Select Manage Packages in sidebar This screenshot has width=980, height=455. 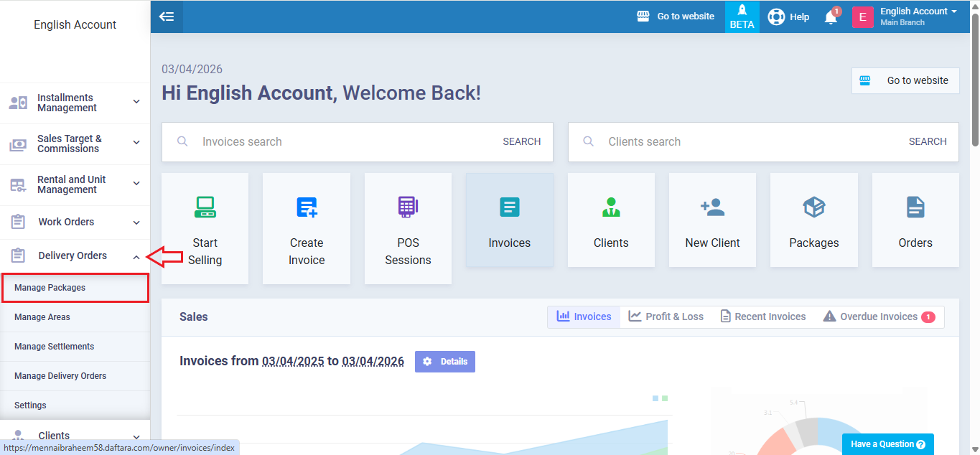click(x=50, y=288)
